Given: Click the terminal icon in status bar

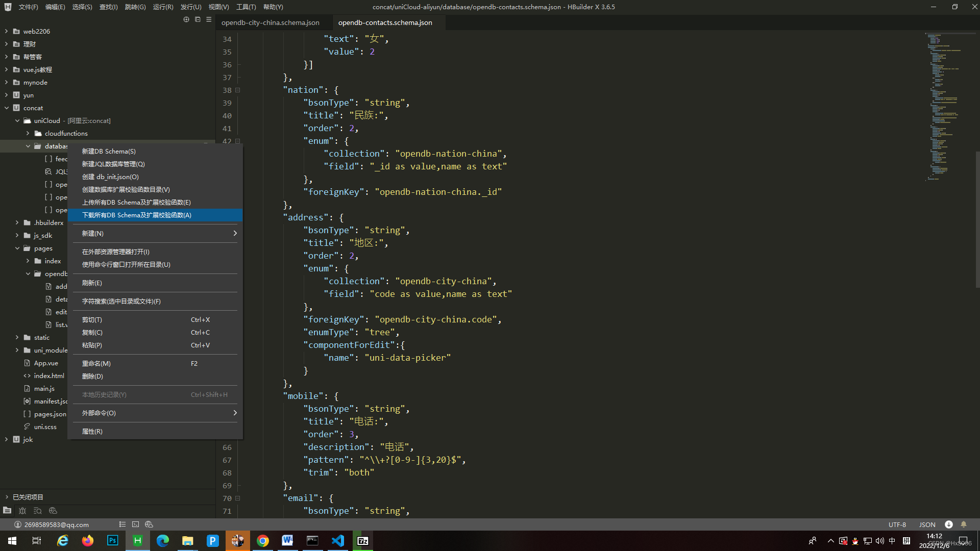Looking at the screenshot, I should coord(135,524).
